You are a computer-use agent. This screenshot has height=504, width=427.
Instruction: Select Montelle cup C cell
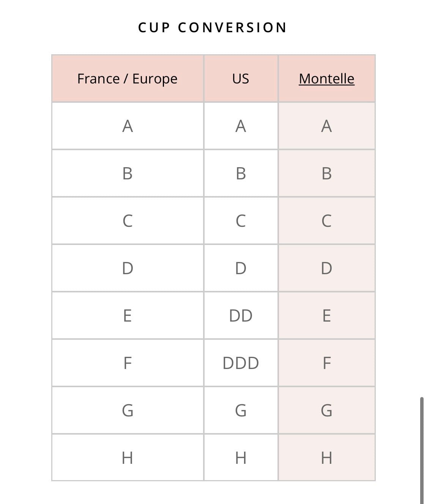[x=326, y=221]
